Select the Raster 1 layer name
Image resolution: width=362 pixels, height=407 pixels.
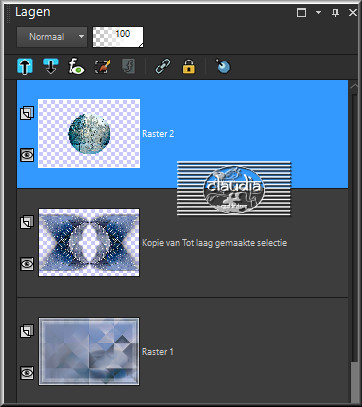[x=158, y=352]
